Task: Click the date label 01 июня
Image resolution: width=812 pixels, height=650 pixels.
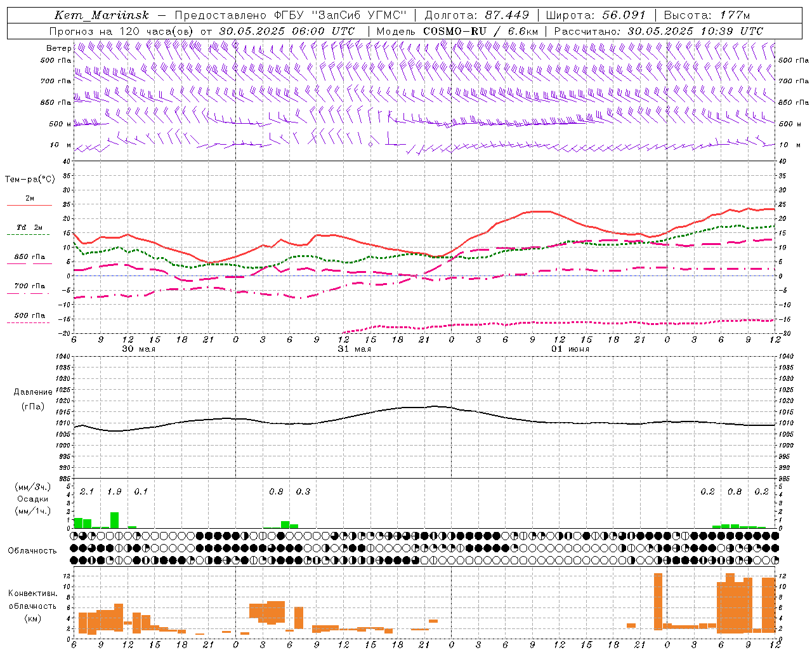Action: point(570,349)
